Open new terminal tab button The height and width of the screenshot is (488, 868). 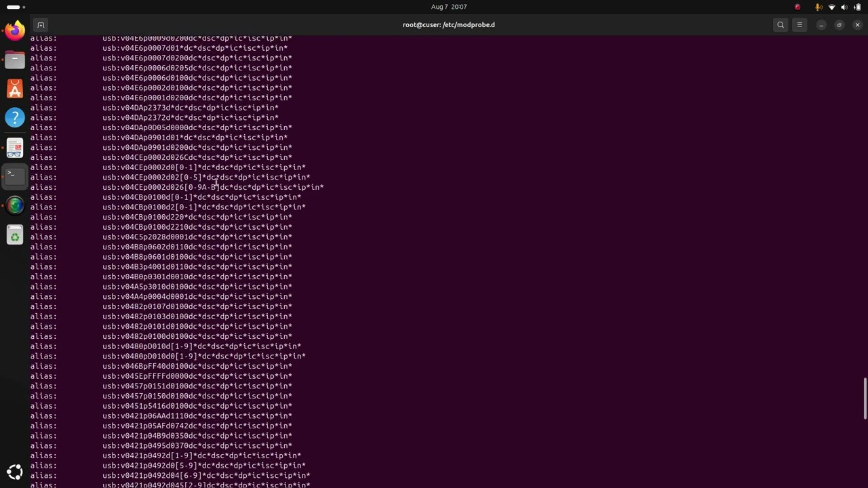point(41,25)
